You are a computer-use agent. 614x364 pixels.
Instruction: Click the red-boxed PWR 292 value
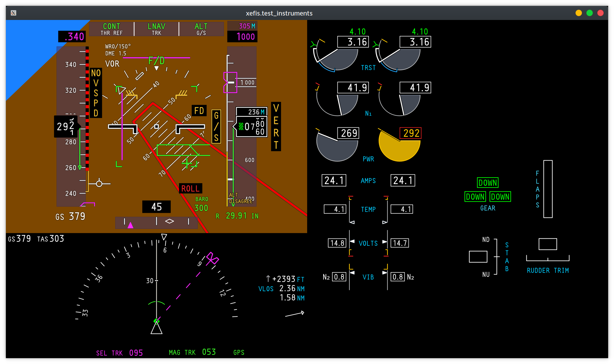tap(411, 133)
